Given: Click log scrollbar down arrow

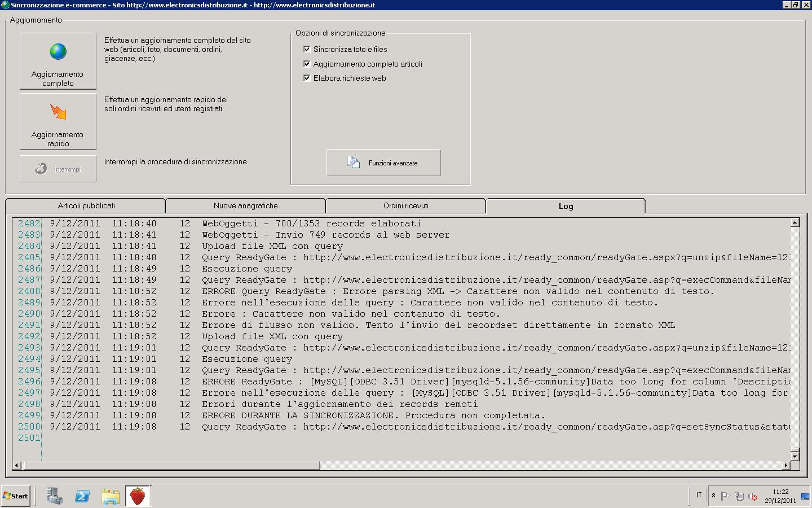Looking at the screenshot, I should [795, 456].
